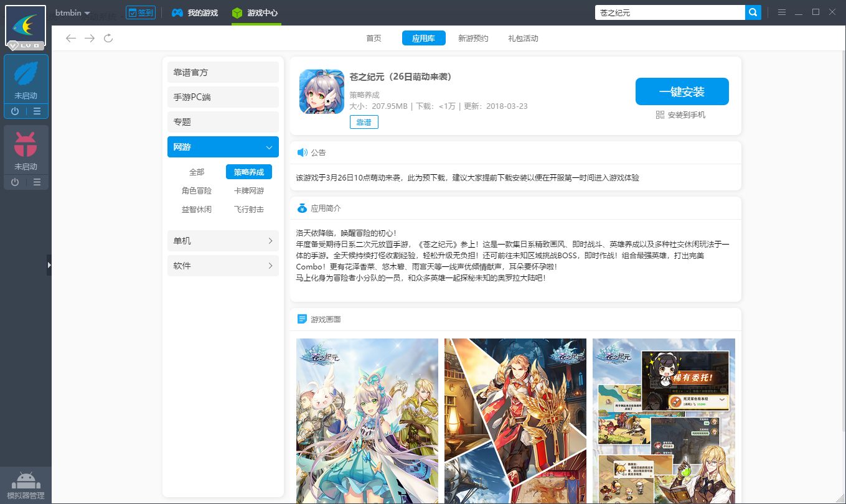Open the 首页 tab
The image size is (846, 504).
(x=374, y=39)
